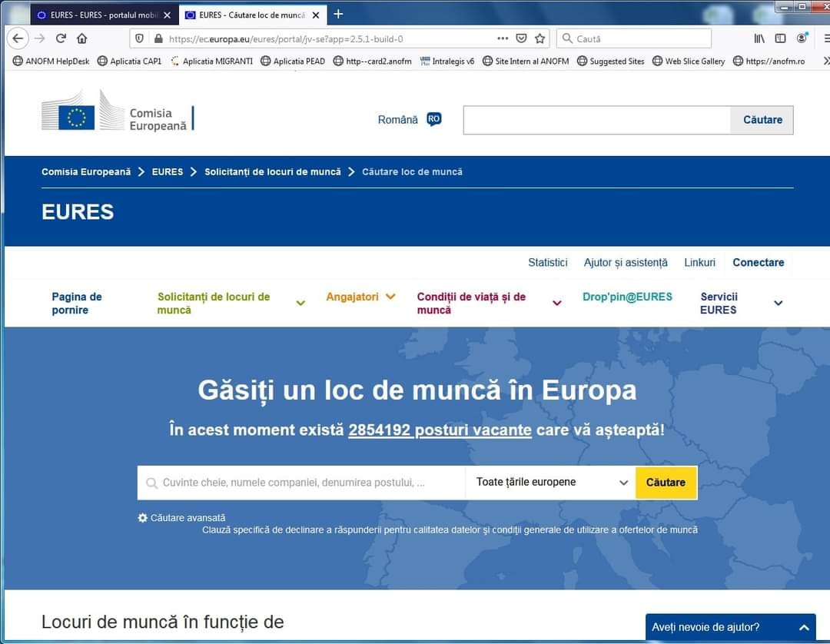The height and width of the screenshot is (644, 830).
Task: Open Web Slice Gallery bookmark
Action: 688,61
